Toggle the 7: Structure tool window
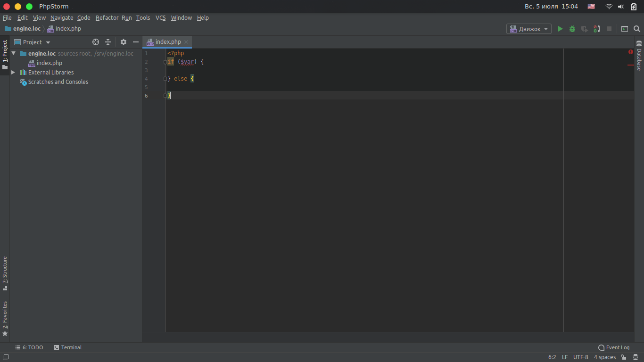Image resolution: width=644 pixels, height=362 pixels. [x=5, y=273]
